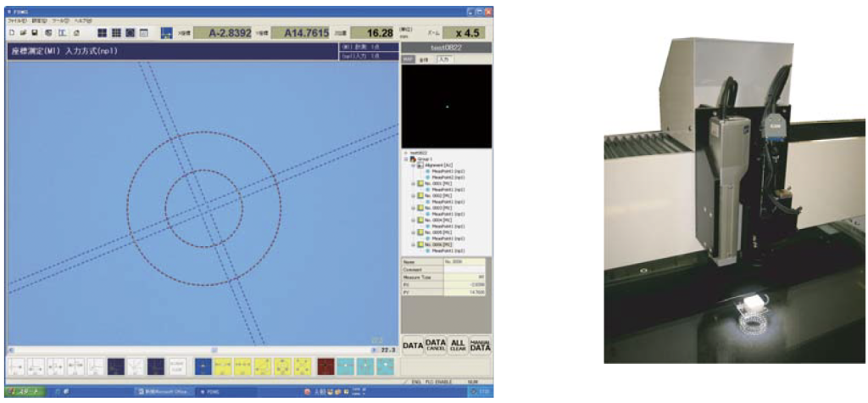This screenshot has height=403, width=868.
Task: Switch to the 入力 tab
Action: [x=444, y=59]
